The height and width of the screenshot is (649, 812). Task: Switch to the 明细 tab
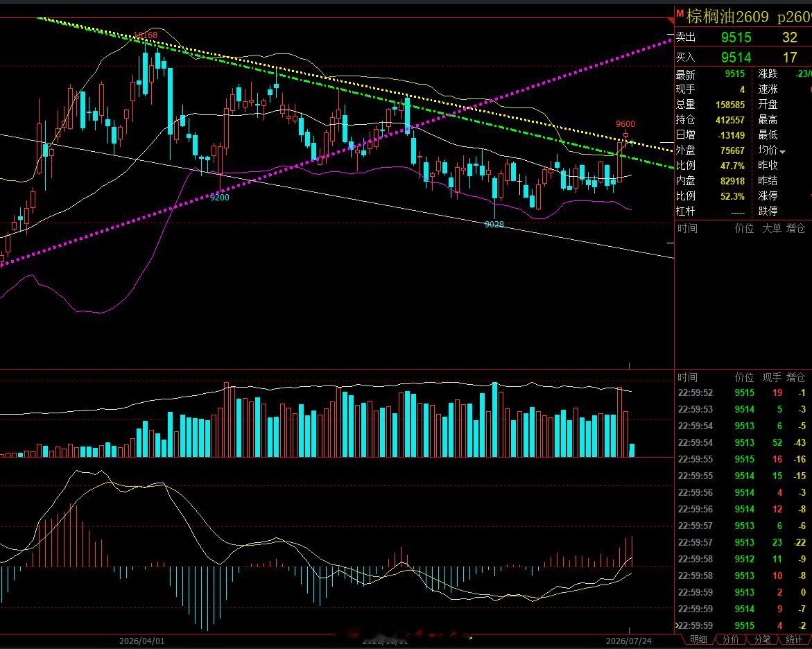click(698, 640)
